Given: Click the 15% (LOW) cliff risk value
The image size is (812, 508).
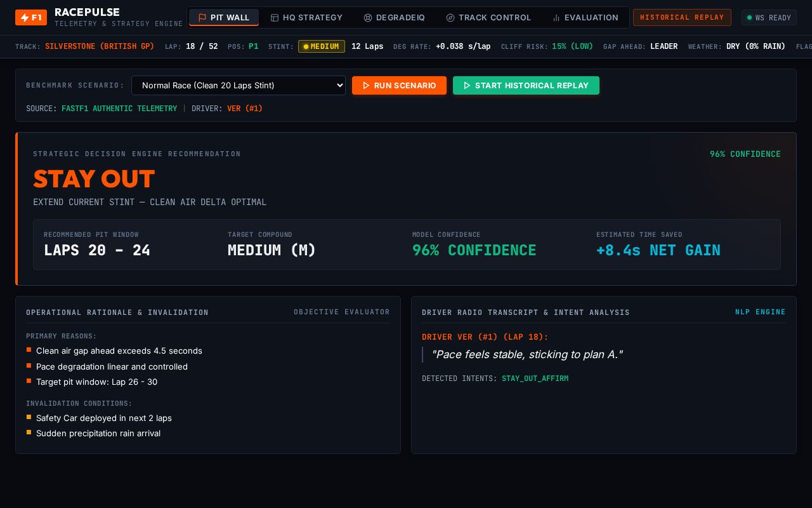Looking at the screenshot, I should (x=572, y=46).
